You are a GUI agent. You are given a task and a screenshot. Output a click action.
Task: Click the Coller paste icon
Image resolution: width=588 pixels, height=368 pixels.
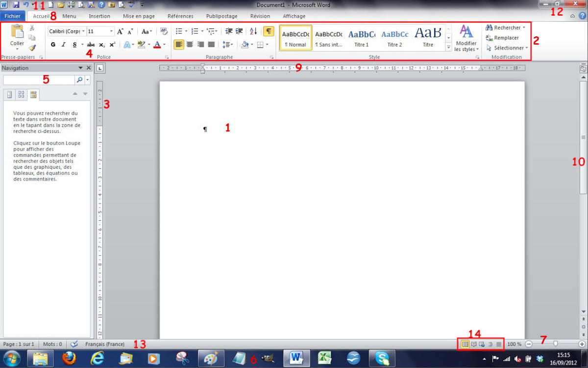pyautogui.click(x=17, y=31)
